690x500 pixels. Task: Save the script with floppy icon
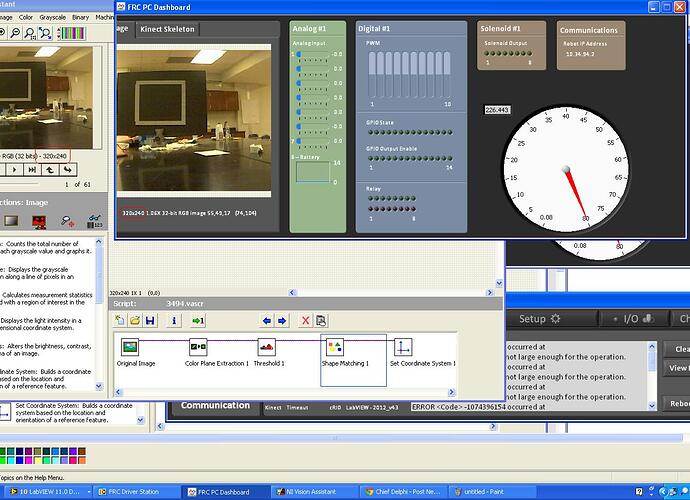click(150, 320)
